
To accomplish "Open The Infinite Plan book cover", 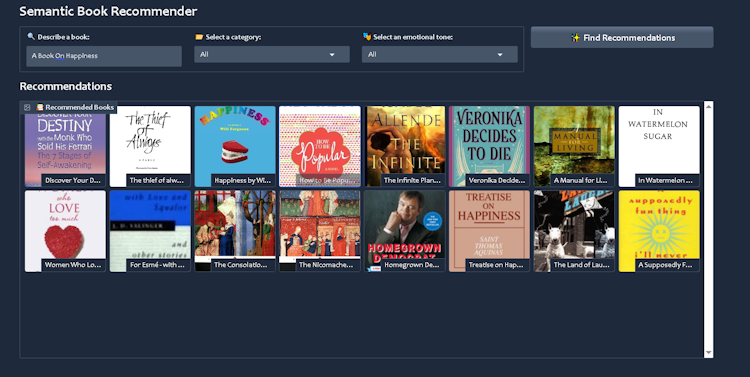I will [405, 146].
